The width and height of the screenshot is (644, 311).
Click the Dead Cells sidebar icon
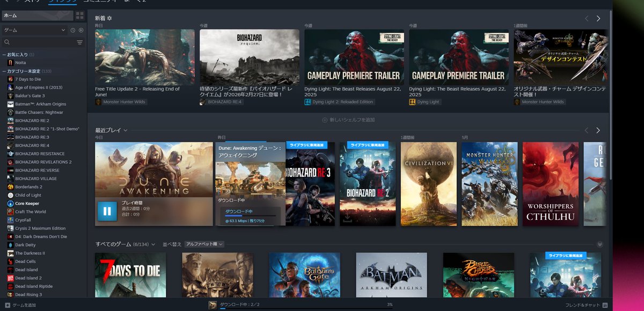coord(10,262)
